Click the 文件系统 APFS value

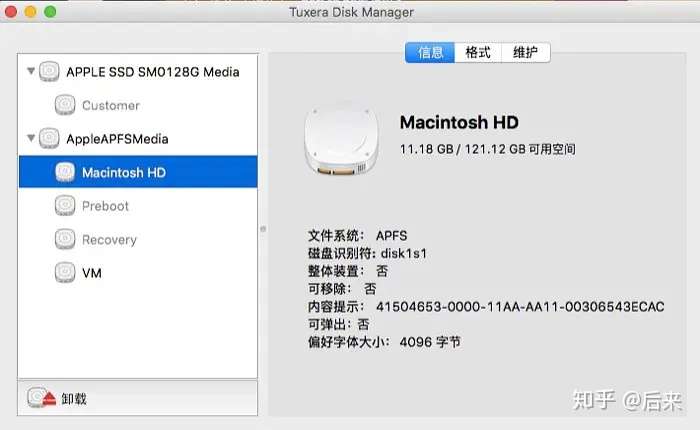tap(392, 236)
